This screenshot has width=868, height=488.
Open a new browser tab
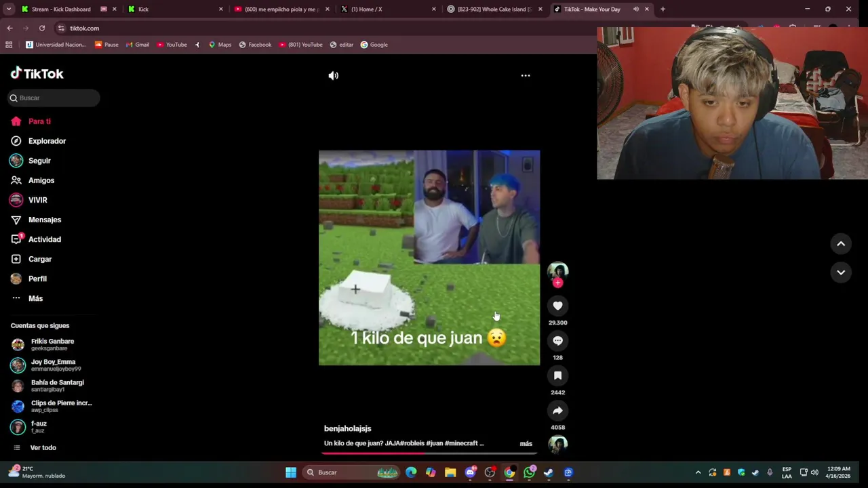[x=663, y=9]
